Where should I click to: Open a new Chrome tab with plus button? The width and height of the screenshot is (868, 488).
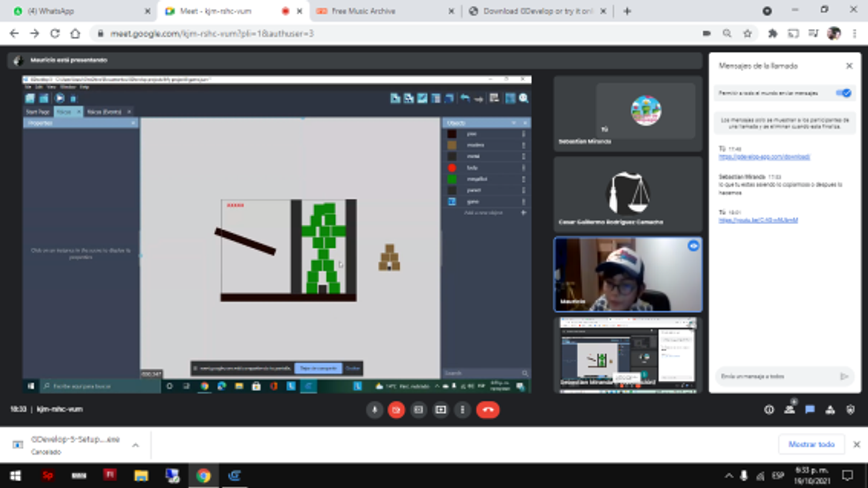pos(627,11)
